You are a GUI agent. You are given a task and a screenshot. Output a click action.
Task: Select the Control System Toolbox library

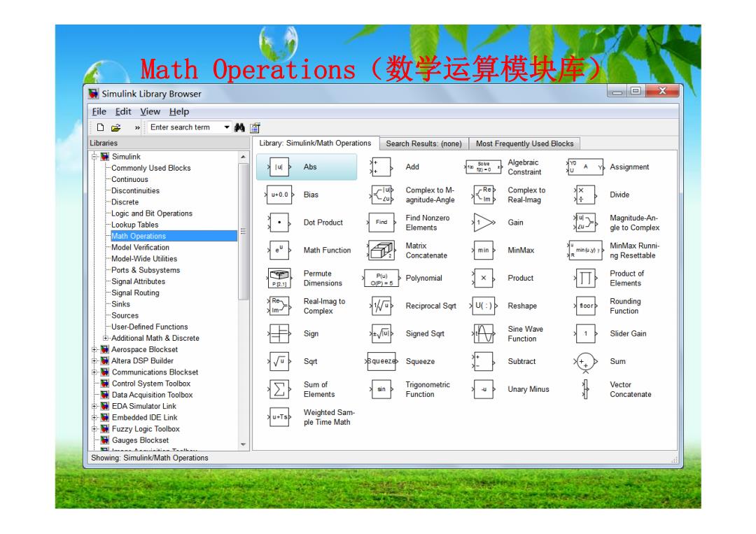point(151,384)
